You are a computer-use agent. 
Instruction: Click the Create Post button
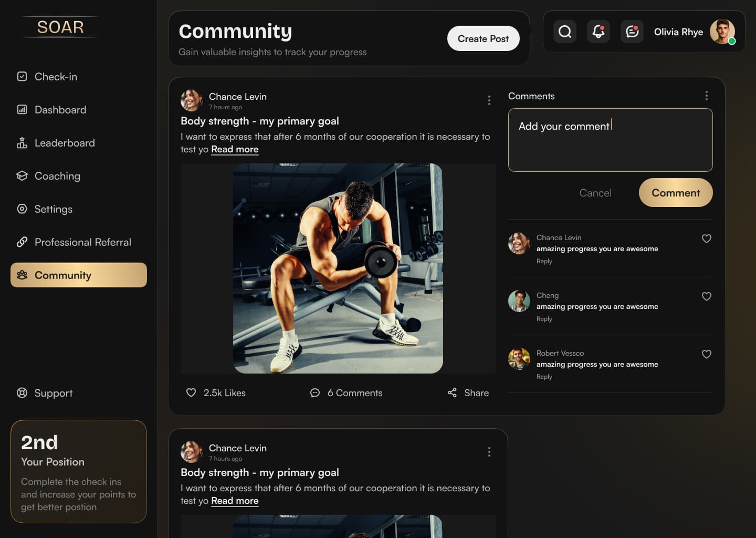(x=483, y=38)
